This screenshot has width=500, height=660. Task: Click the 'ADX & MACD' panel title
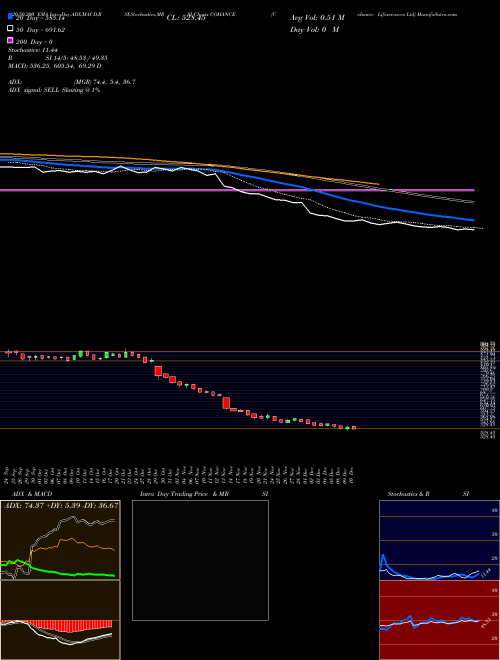30,494
